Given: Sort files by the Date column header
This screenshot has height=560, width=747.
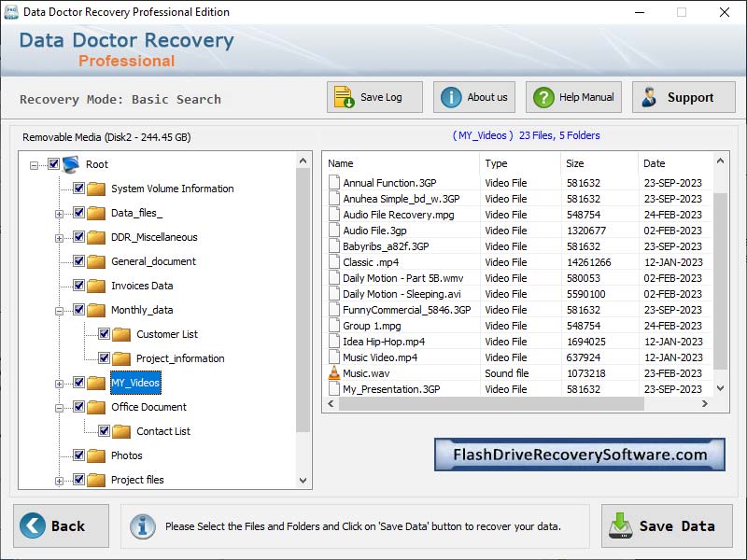Looking at the screenshot, I should [x=655, y=163].
